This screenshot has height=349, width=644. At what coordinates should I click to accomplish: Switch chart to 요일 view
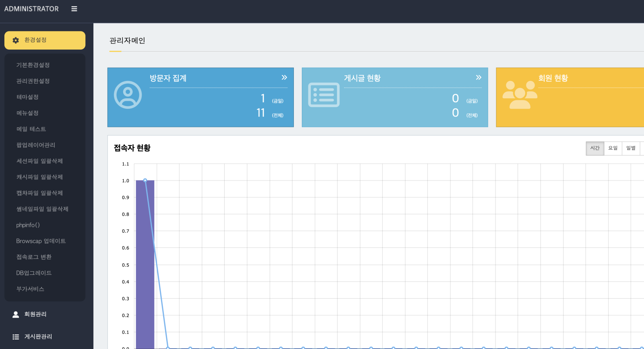point(613,148)
